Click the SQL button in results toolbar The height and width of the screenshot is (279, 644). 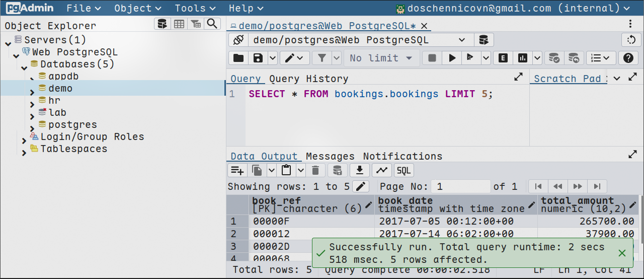click(404, 170)
